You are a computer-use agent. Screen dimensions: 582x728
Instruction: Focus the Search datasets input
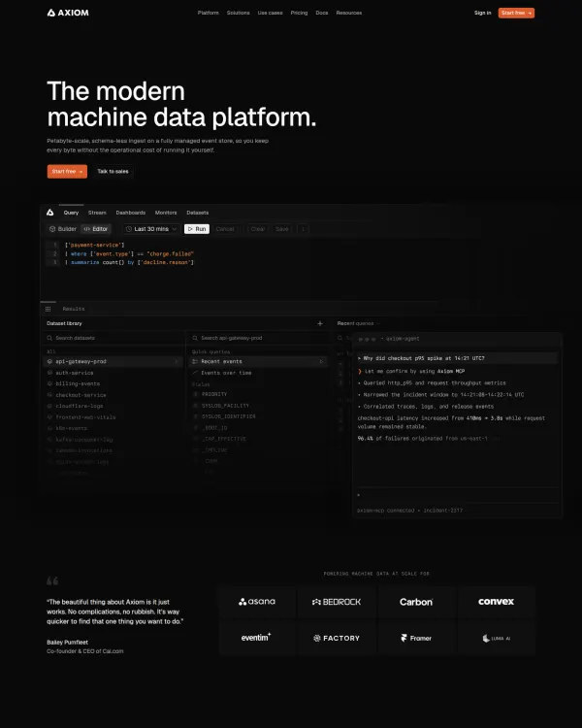click(x=114, y=338)
